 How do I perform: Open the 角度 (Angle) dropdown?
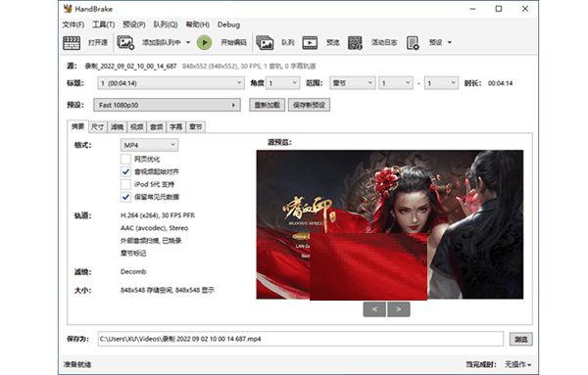tap(283, 83)
